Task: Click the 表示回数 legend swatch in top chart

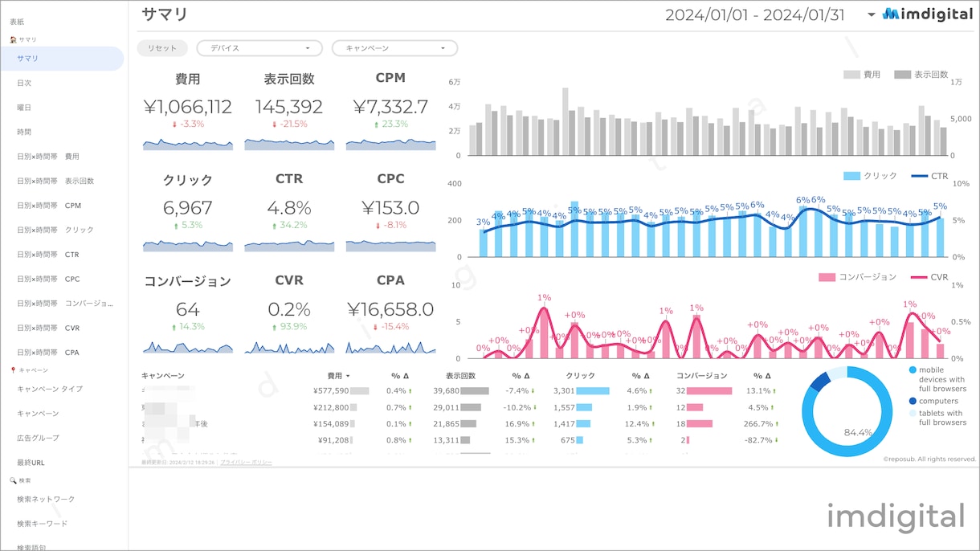Action: pyautogui.click(x=902, y=75)
